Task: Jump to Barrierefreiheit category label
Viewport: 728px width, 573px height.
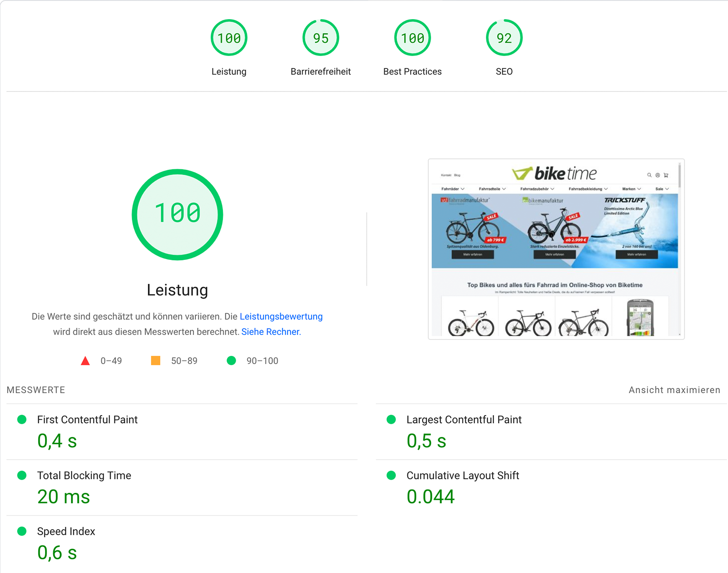Action: point(321,71)
